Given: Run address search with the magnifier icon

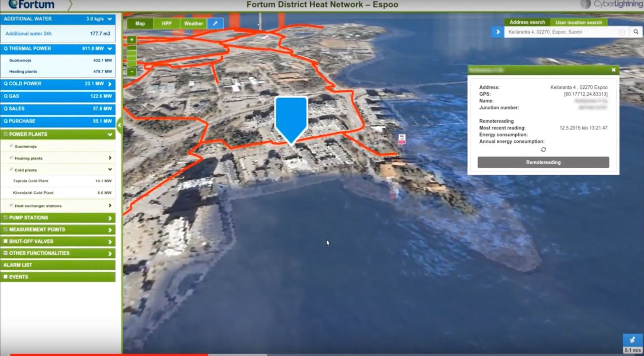Looking at the screenshot, I should (636, 32).
